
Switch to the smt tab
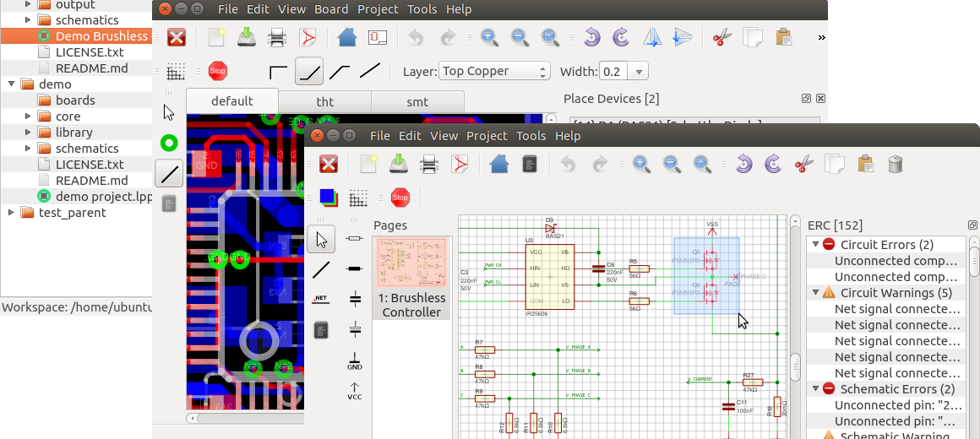(x=417, y=101)
